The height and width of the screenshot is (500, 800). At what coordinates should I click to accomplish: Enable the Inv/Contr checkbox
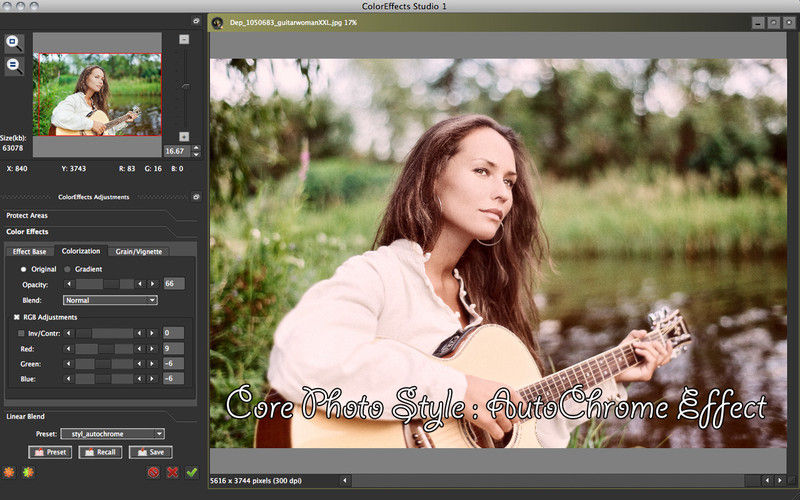coord(21,333)
